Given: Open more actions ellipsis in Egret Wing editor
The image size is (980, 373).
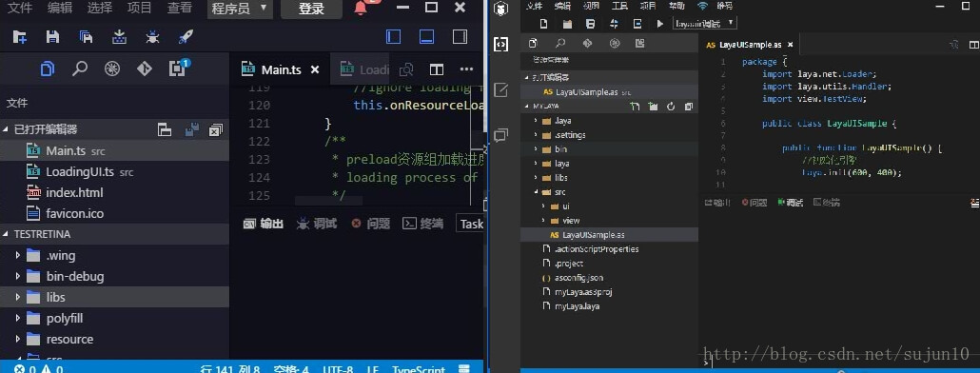Looking at the screenshot, I should [466, 69].
